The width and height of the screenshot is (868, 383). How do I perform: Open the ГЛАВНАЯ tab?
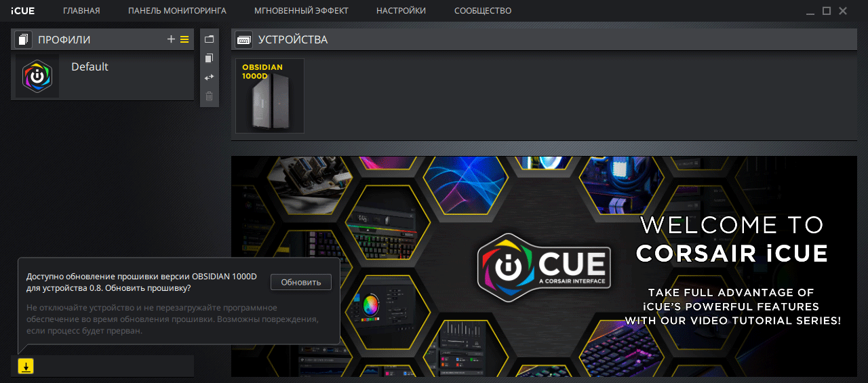81,11
